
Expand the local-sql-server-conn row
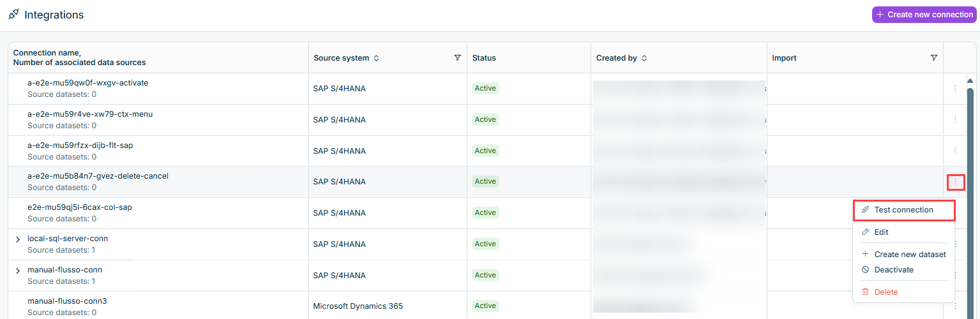pyautogui.click(x=18, y=239)
